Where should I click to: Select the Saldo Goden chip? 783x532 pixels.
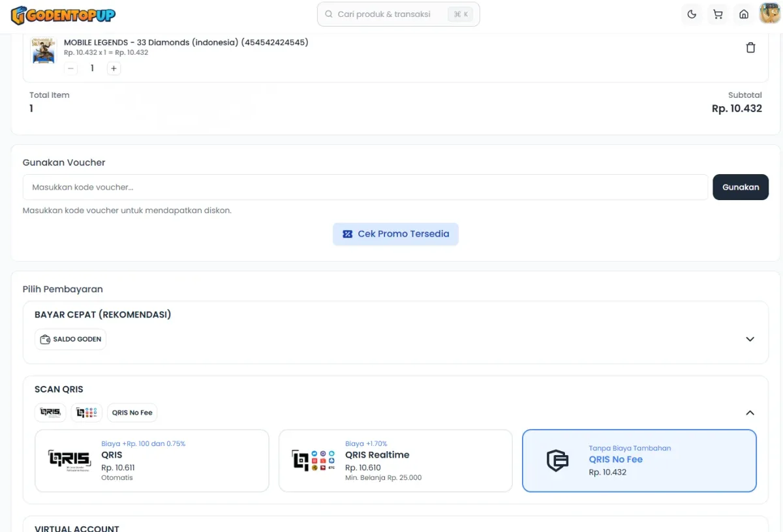tap(70, 340)
